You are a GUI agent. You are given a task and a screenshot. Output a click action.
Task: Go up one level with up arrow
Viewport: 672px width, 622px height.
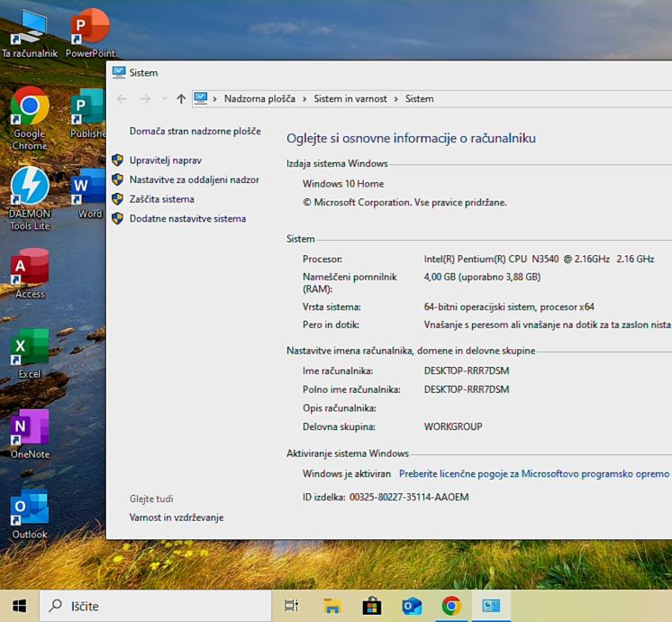[181, 99]
